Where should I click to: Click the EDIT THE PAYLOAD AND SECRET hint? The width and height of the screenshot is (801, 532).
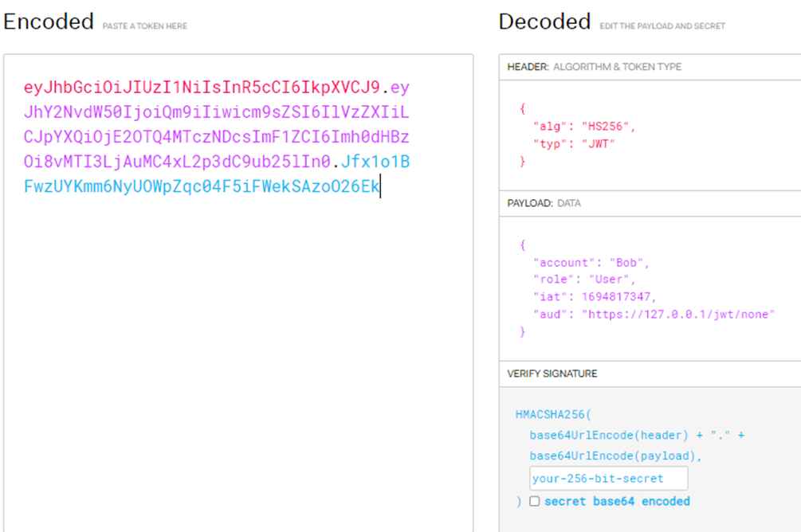pyautogui.click(x=662, y=26)
